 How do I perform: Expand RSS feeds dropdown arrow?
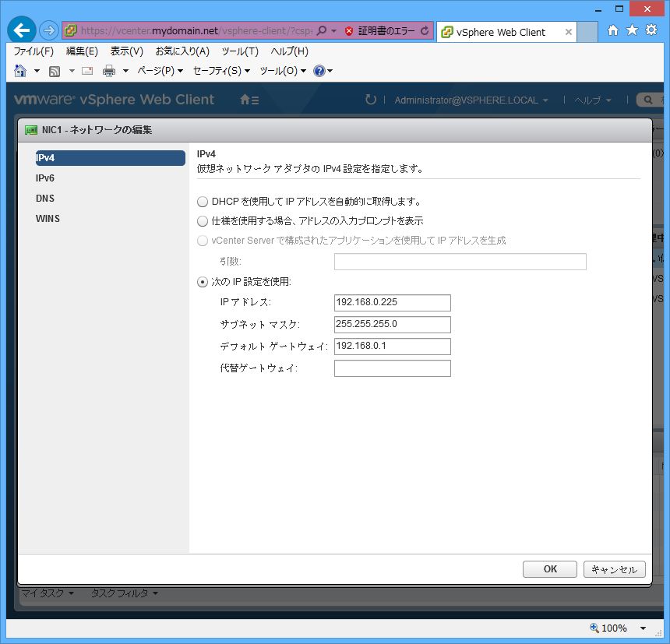click(x=72, y=71)
